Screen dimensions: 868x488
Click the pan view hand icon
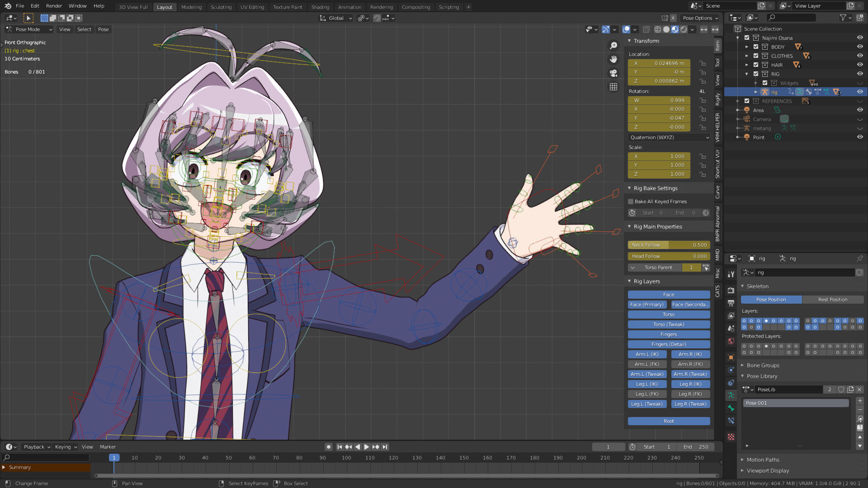(x=613, y=59)
